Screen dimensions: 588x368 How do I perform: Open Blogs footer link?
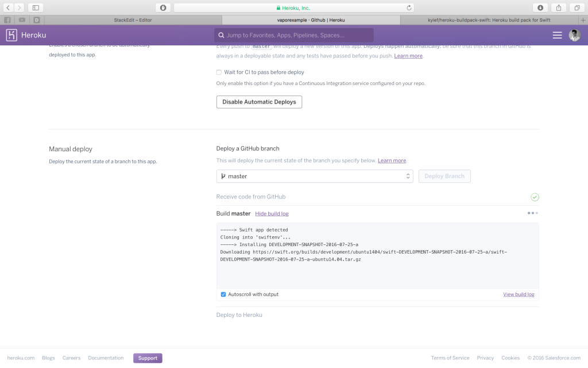pos(48,358)
